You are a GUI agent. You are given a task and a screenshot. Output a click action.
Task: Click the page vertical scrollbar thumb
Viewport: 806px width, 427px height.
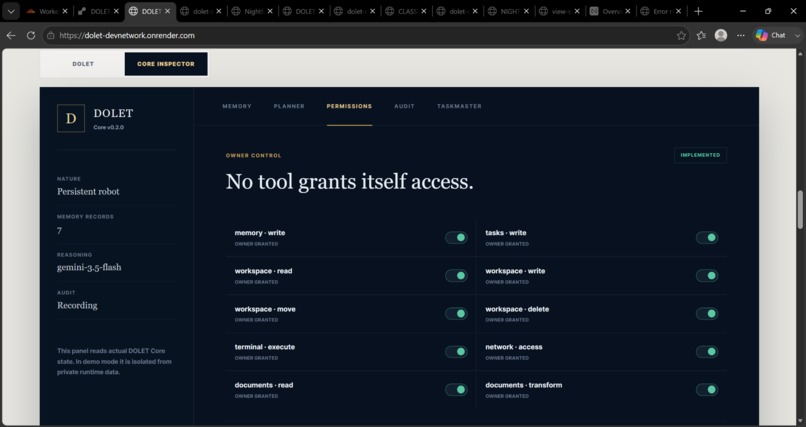pos(800,210)
